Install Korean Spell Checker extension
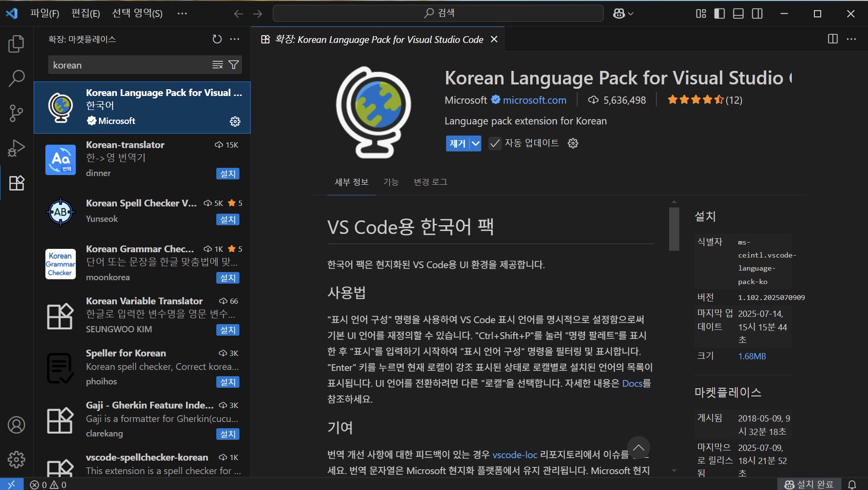 point(228,219)
